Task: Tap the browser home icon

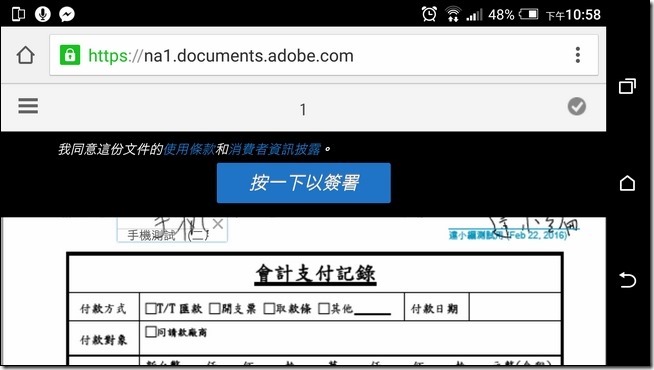Action: tap(25, 55)
